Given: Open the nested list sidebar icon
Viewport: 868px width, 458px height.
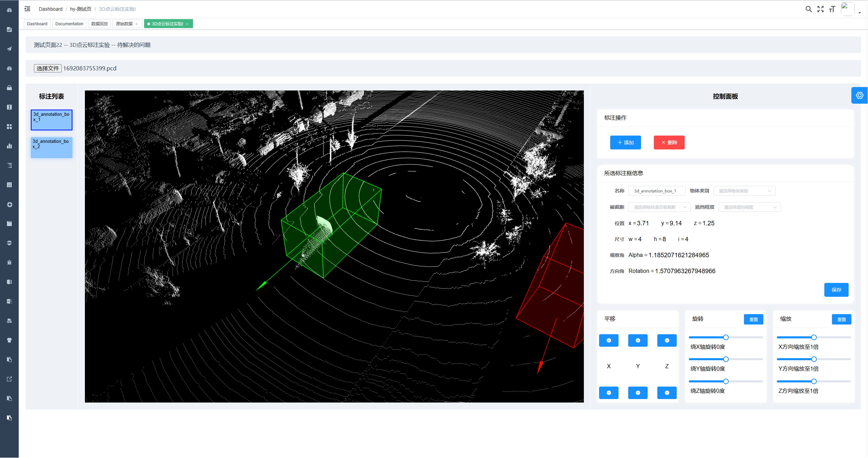Looking at the screenshot, I should pos(9,165).
